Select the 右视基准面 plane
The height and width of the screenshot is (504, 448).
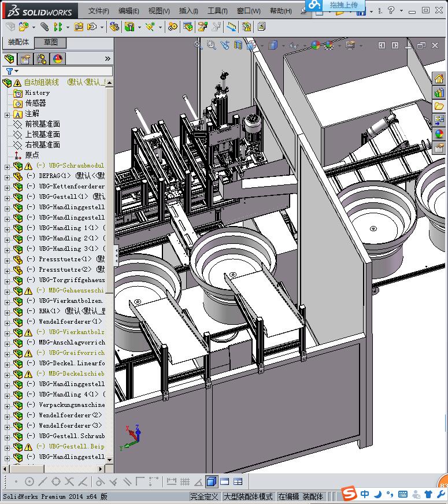(42, 144)
